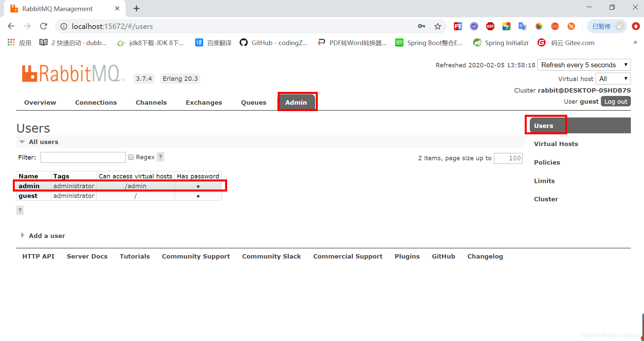Switch to the Overview tab
This screenshot has width=644, height=341.
pyautogui.click(x=40, y=102)
